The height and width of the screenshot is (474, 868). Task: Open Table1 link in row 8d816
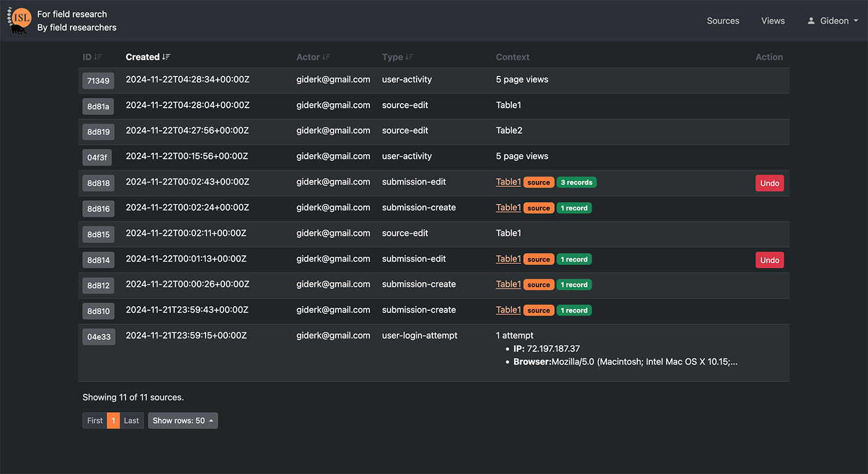[508, 208]
